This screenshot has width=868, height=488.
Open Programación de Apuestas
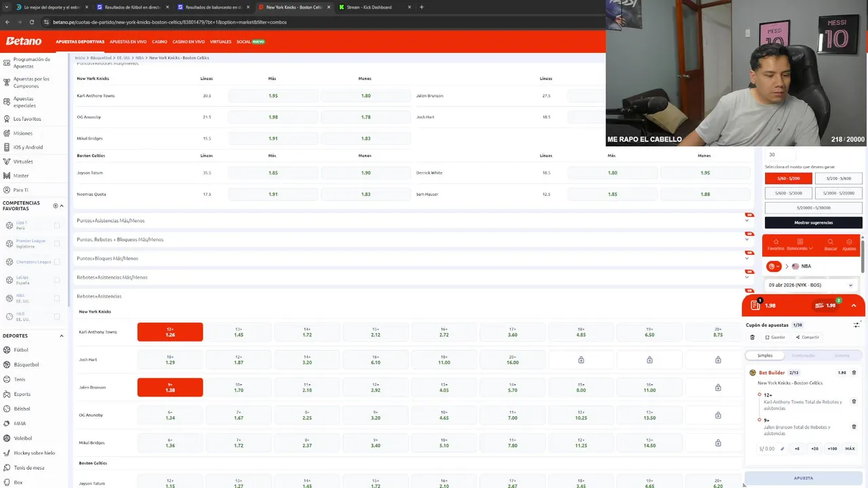click(31, 62)
